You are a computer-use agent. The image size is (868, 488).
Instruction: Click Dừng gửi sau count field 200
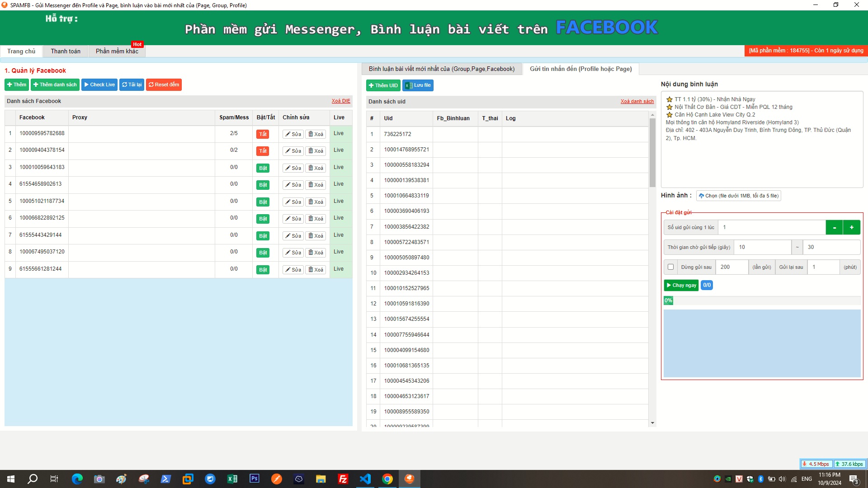[731, 267]
